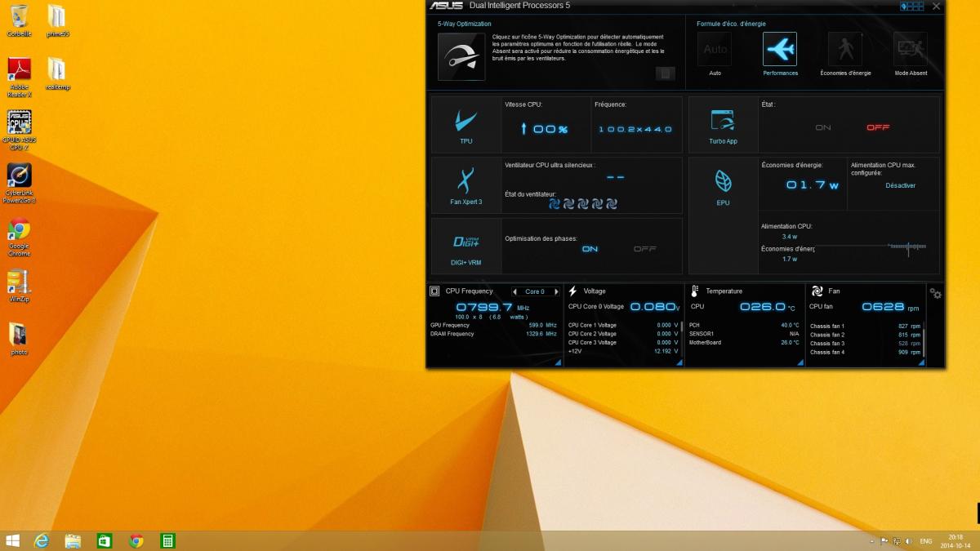The width and height of the screenshot is (980, 551).
Task: Select the photo file on desktop
Action: 19,339
